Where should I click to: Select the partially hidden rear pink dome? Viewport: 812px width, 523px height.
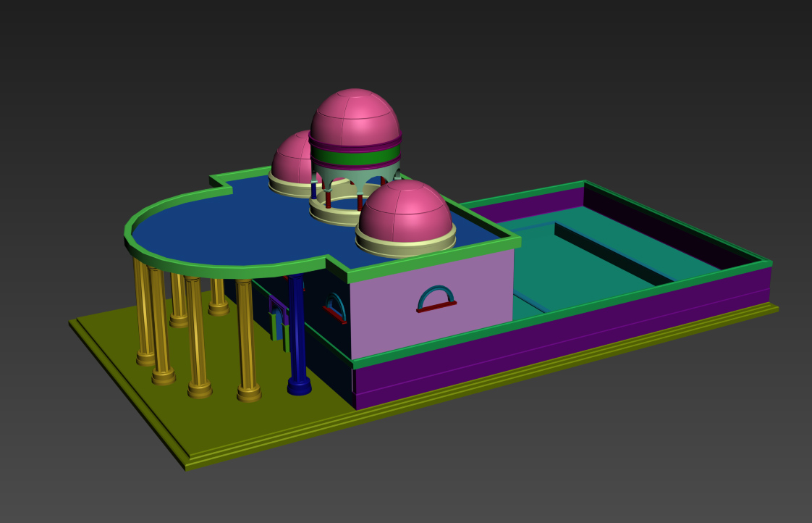coord(293,158)
